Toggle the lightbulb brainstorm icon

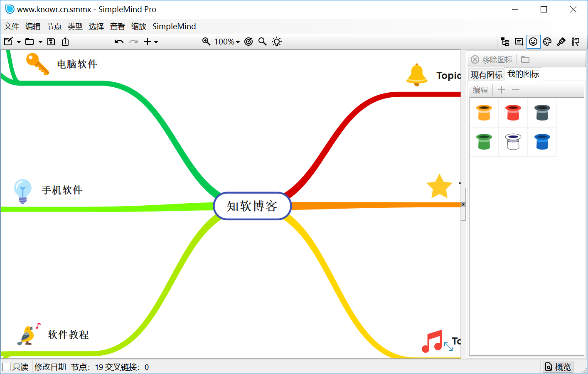pyautogui.click(x=277, y=42)
